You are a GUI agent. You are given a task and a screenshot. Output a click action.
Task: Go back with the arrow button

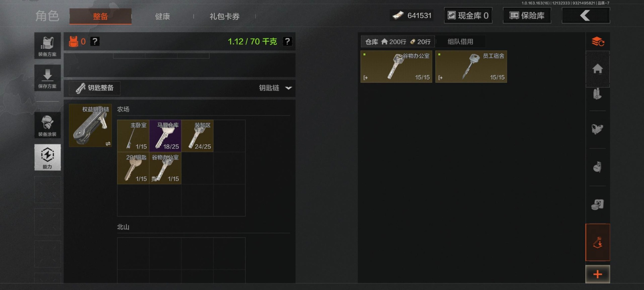pyautogui.click(x=586, y=15)
